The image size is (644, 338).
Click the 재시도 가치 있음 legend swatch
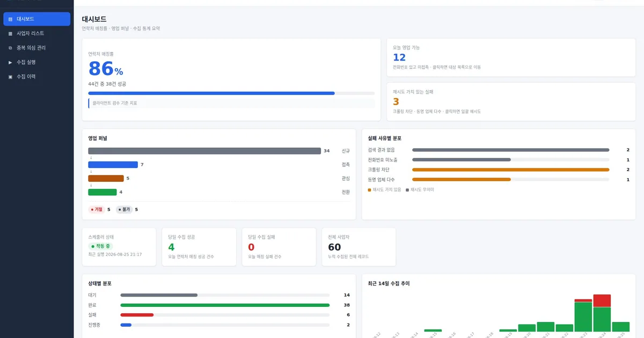pos(369,190)
